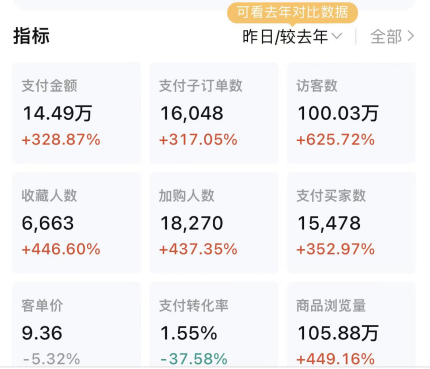This screenshot has width=430, height=369.
Task: Open the 昨日/较去年 comparison dropdown
Action: coord(292,36)
